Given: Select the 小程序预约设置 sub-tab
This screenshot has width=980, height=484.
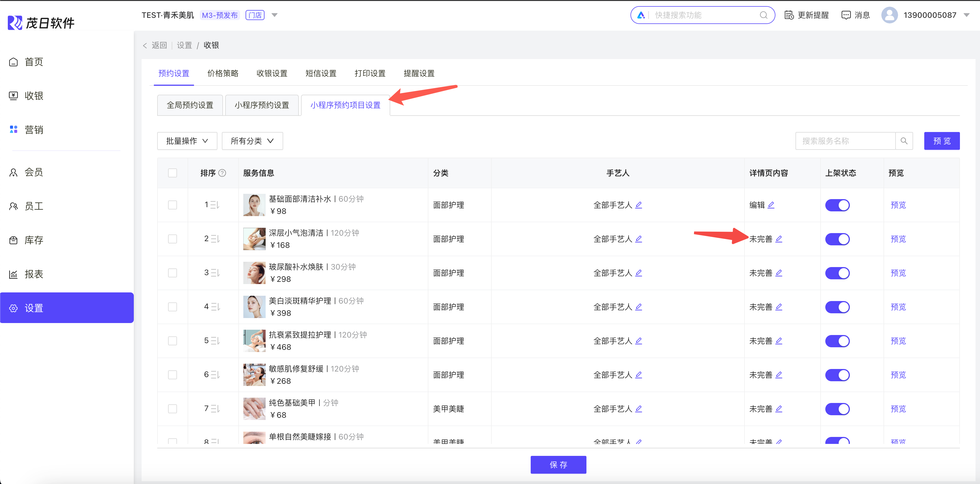Looking at the screenshot, I should coord(262,105).
